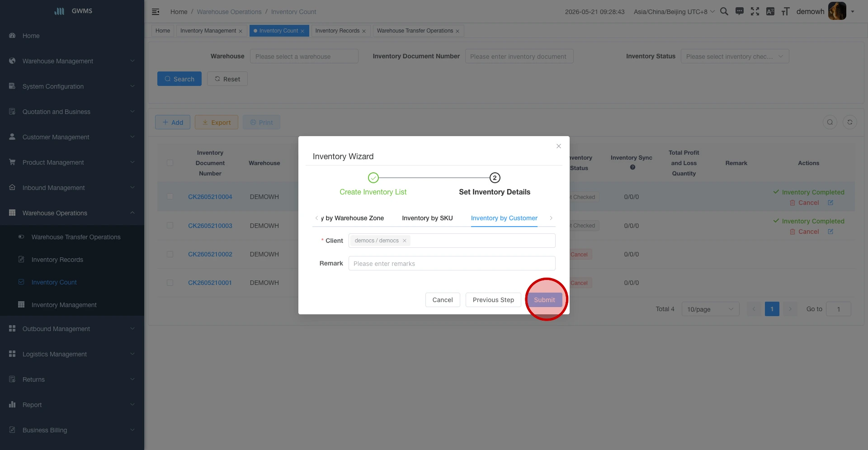Open Inventory Management in sidebar
868x450 pixels.
72,305
